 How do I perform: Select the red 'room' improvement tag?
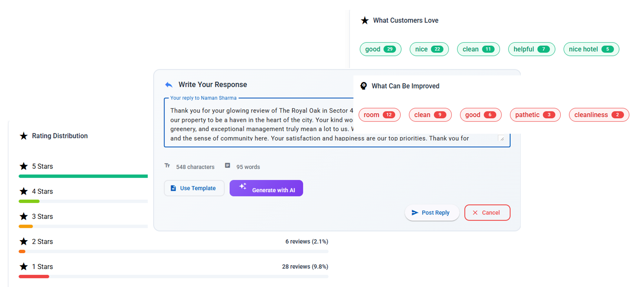tap(379, 115)
